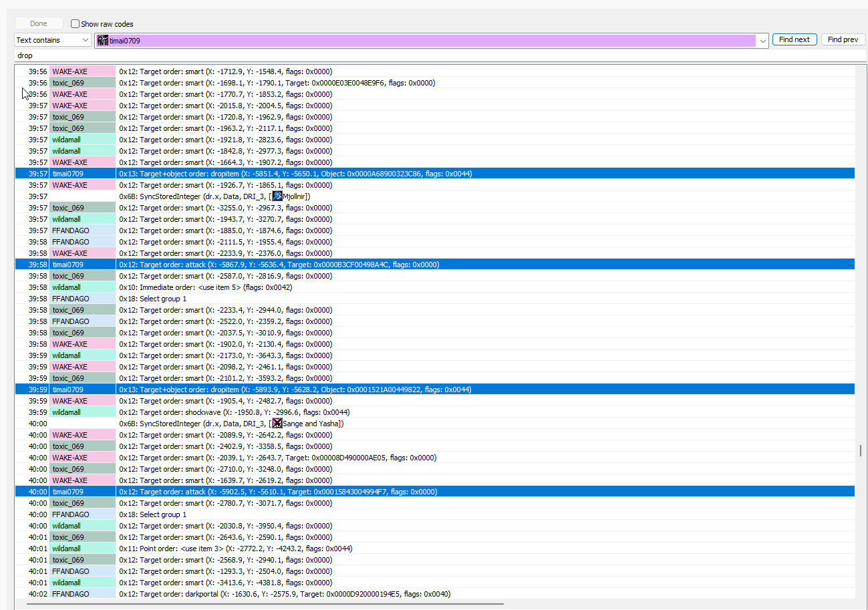The width and height of the screenshot is (868, 610).
Task: Click the Done button
Action: click(x=39, y=23)
